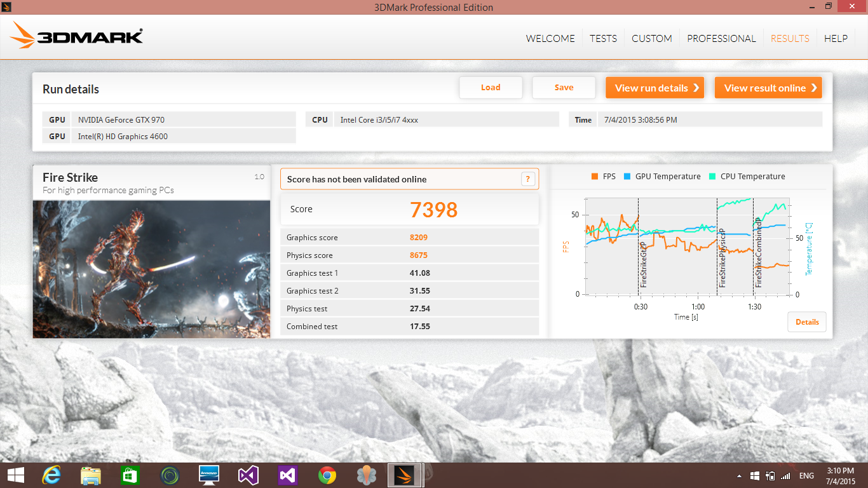Screen dimensions: 868x488
Task: Click the Intel(R) HD Graphics 4600 field
Action: tap(183, 136)
